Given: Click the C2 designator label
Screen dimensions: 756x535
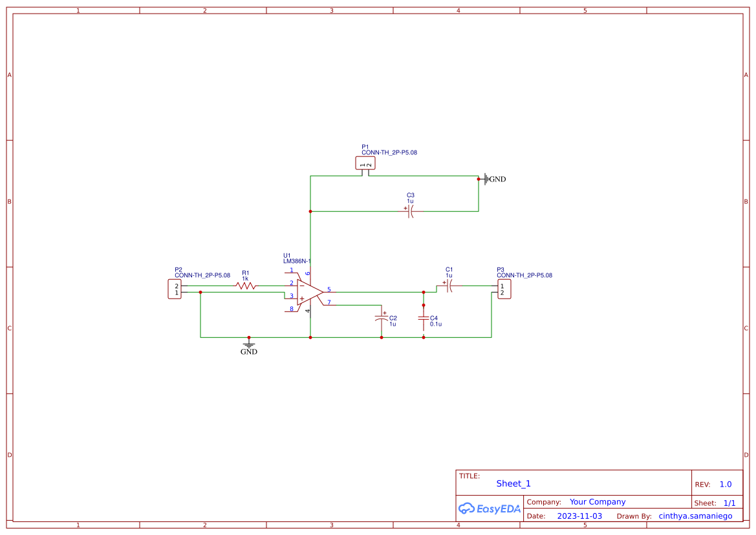Looking at the screenshot, I should tap(393, 319).
